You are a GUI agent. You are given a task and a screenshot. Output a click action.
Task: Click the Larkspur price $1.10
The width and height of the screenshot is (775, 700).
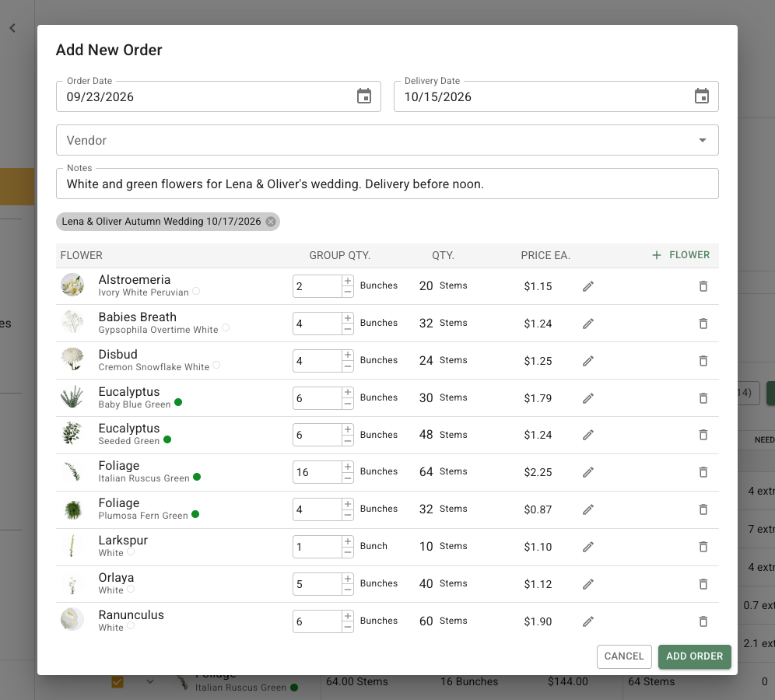click(x=538, y=547)
